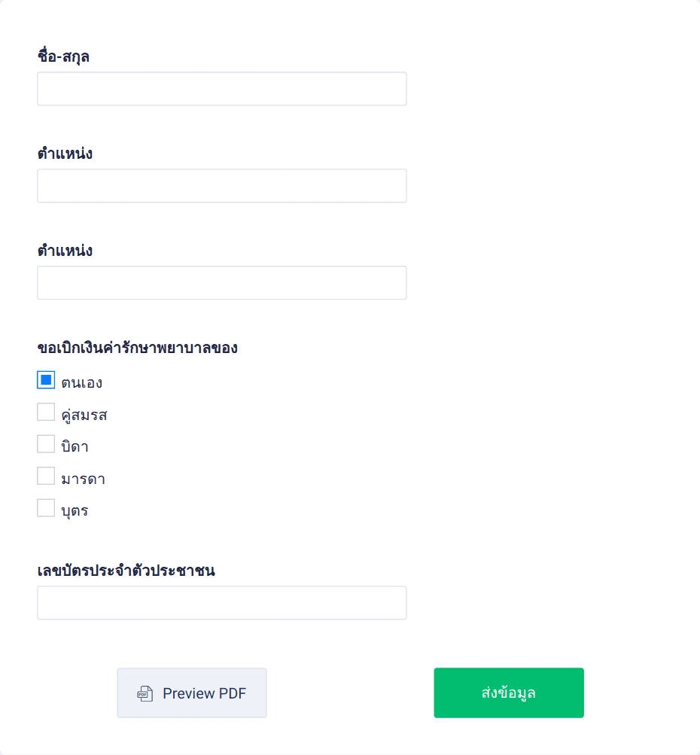Image resolution: width=700 pixels, height=755 pixels.
Task: Tick the บุตร checkbox
Action: 46,507
